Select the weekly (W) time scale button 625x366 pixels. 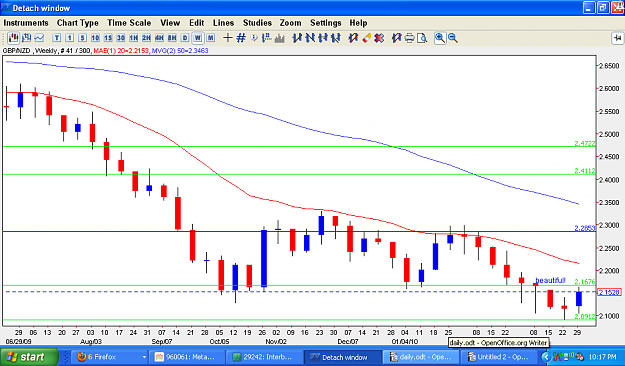point(198,38)
